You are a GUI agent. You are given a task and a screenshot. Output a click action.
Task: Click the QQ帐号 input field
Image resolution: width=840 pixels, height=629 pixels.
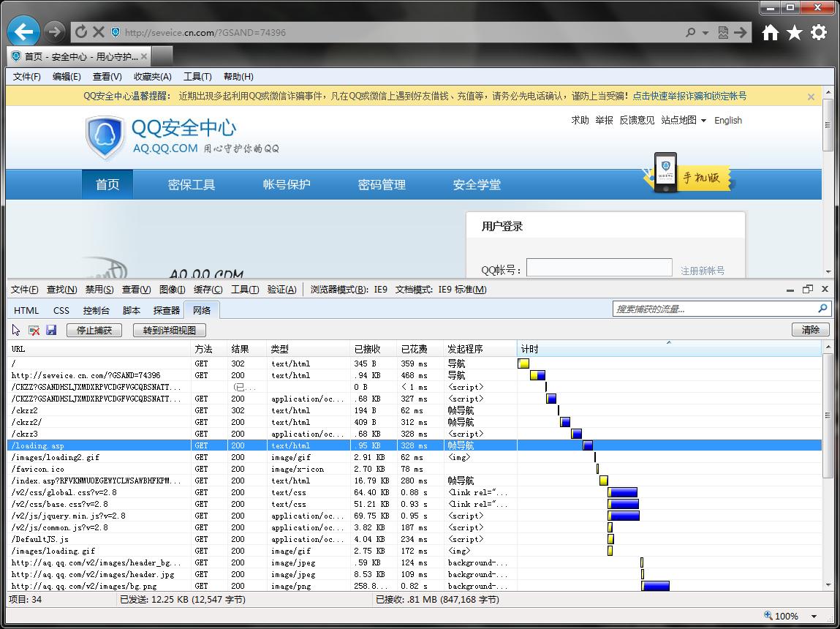599,268
